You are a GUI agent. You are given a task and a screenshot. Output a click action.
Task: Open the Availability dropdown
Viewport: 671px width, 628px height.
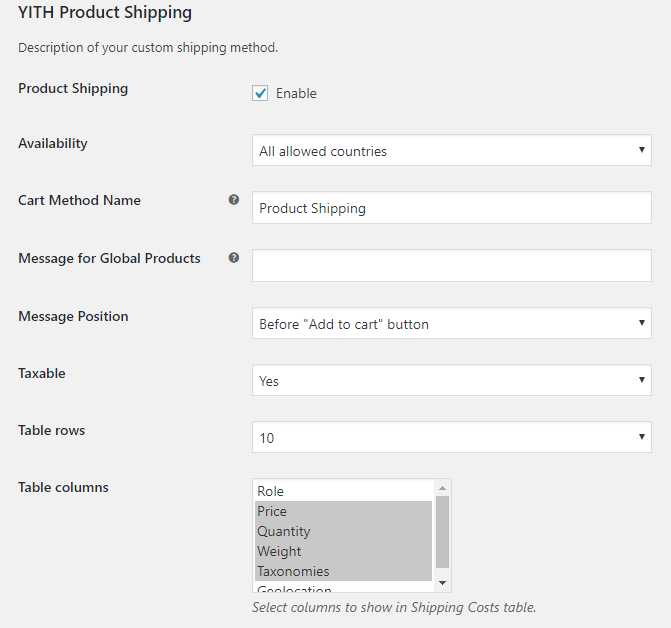pyautogui.click(x=451, y=151)
